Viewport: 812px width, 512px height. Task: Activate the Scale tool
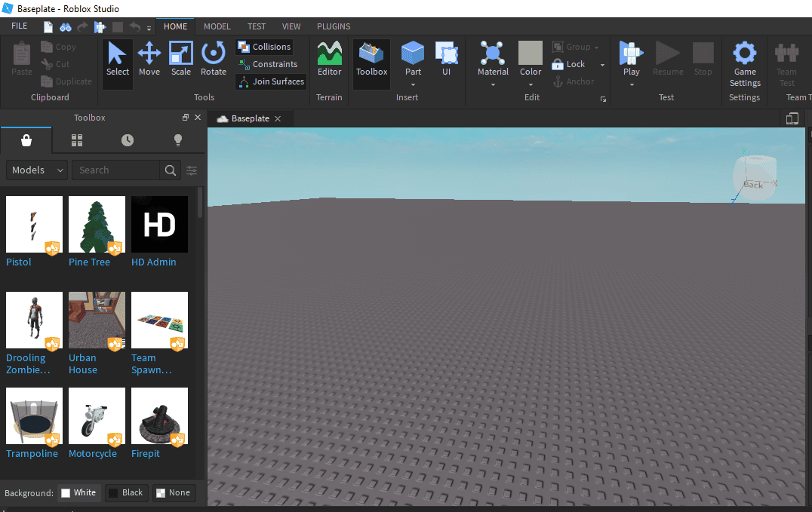(x=181, y=60)
